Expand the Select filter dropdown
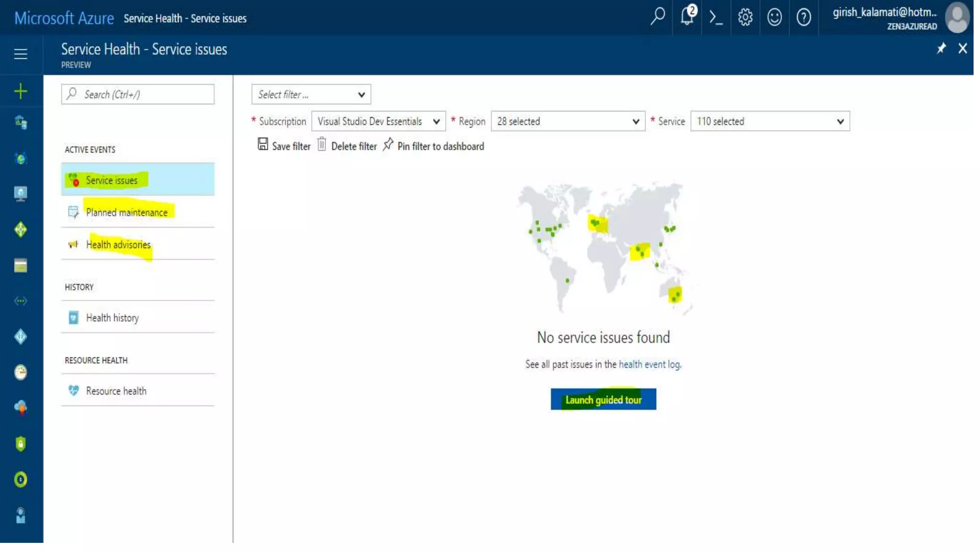The width and height of the screenshot is (980, 551). coord(311,95)
